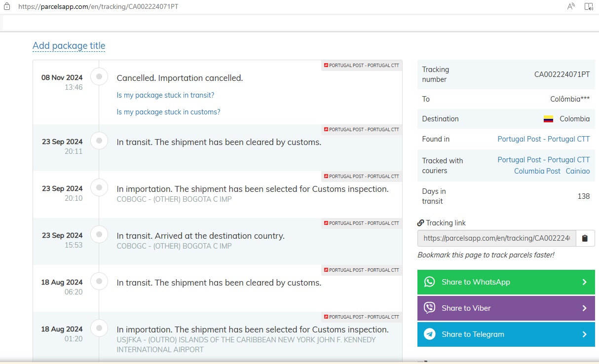Click USJFKA New York JFK airport location text
The width and height of the screenshot is (599, 364).
246,345
